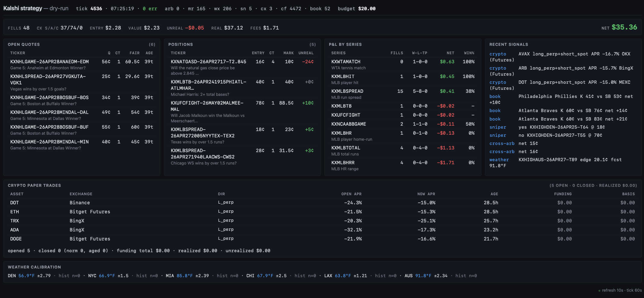This screenshot has height=298, width=644.
Task: Select the KXMLBSPREAD LAACWS-CWS2 position row
Action: pyautogui.click(x=242, y=157)
